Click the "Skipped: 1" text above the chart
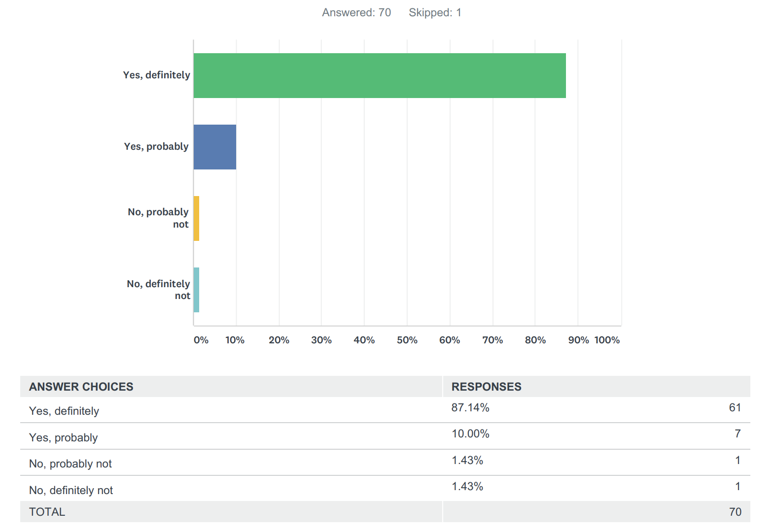 [x=435, y=13]
